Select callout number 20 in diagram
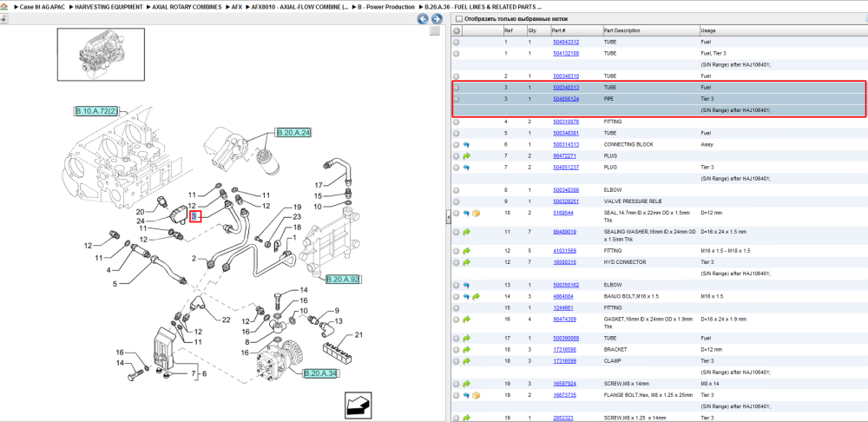The width and height of the screenshot is (868, 422). pyautogui.click(x=140, y=212)
